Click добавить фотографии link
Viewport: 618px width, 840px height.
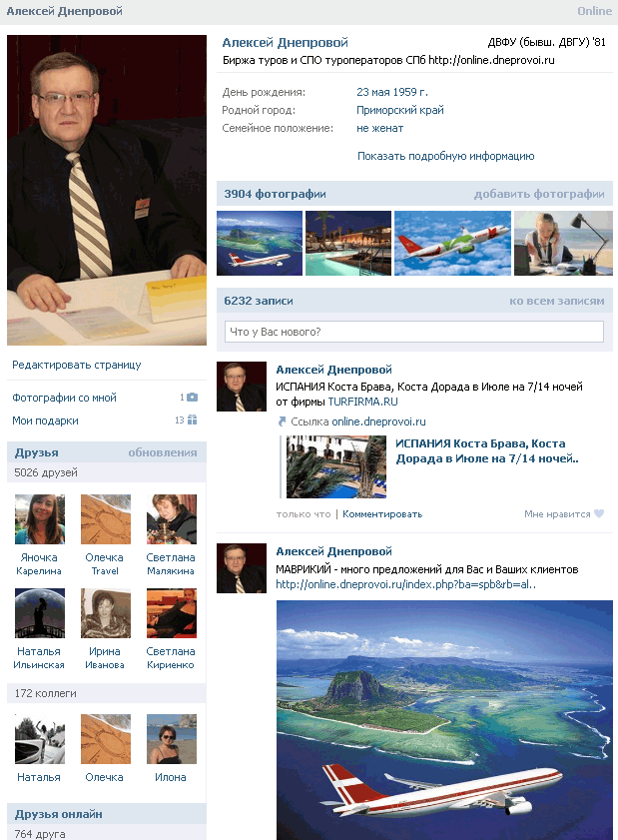coord(539,194)
